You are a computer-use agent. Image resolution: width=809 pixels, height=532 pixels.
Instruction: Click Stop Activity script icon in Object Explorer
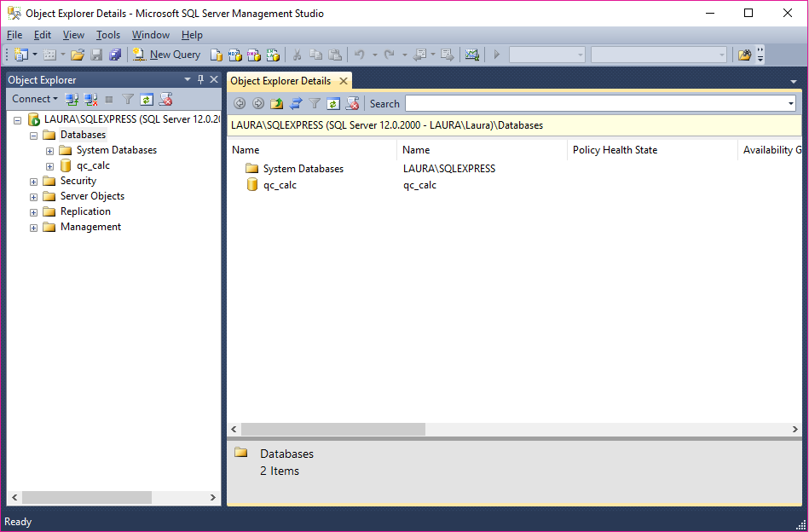click(x=165, y=99)
